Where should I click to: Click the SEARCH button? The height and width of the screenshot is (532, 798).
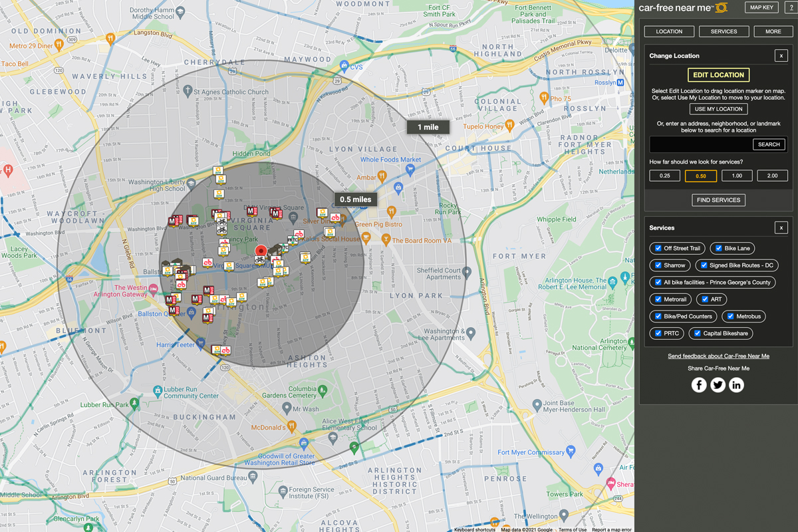coord(769,144)
